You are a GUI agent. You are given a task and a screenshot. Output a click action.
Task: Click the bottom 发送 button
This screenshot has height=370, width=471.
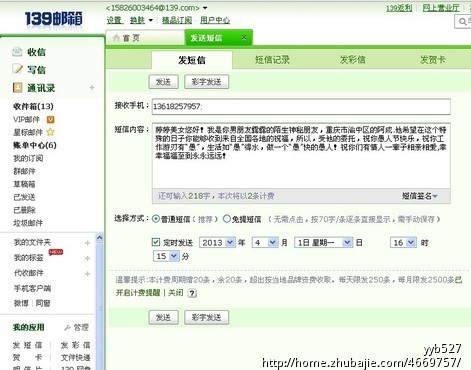coord(163,317)
